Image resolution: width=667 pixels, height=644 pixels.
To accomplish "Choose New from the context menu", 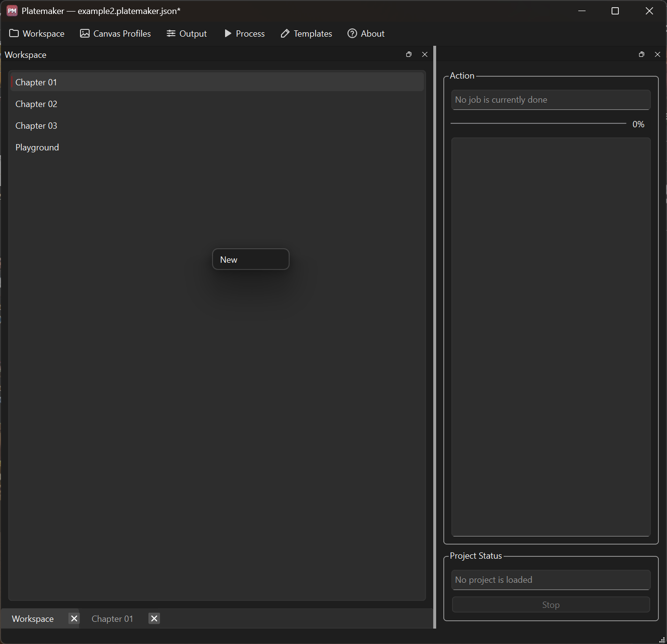I will (251, 259).
